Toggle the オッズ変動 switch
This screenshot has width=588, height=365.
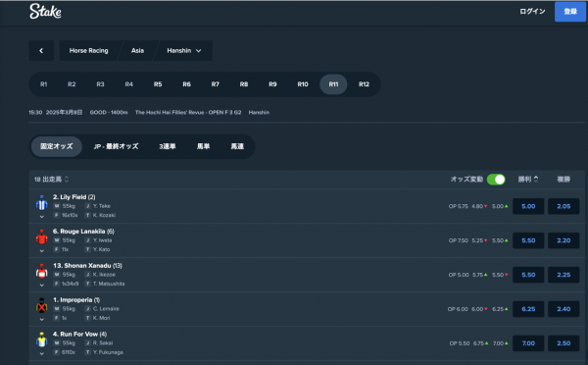tap(496, 180)
